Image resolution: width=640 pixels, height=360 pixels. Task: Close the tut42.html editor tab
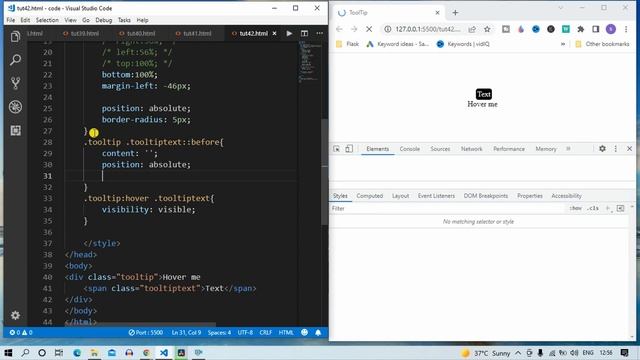(274, 33)
